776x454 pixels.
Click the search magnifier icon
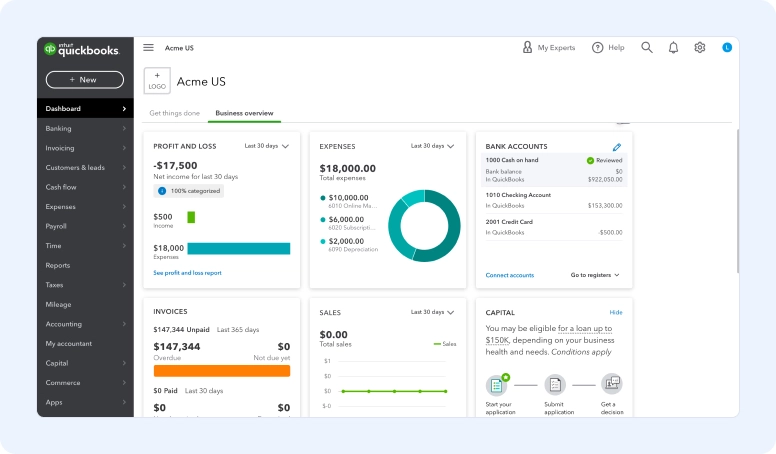[647, 48]
